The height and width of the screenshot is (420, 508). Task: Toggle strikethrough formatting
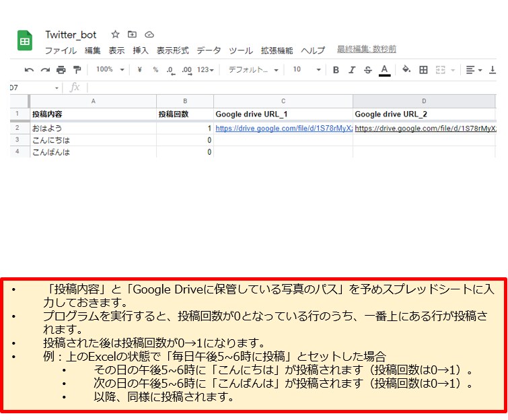coord(368,70)
